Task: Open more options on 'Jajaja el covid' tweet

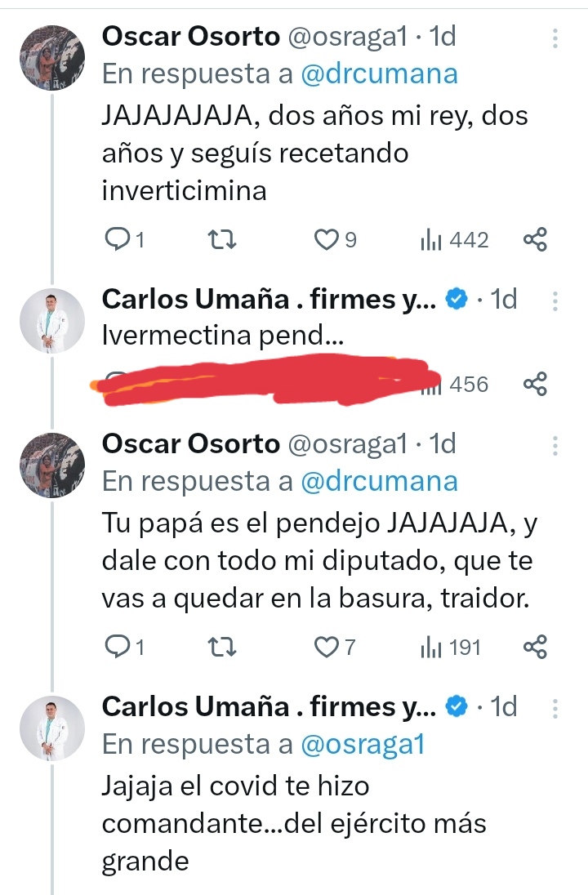Action: [555, 708]
